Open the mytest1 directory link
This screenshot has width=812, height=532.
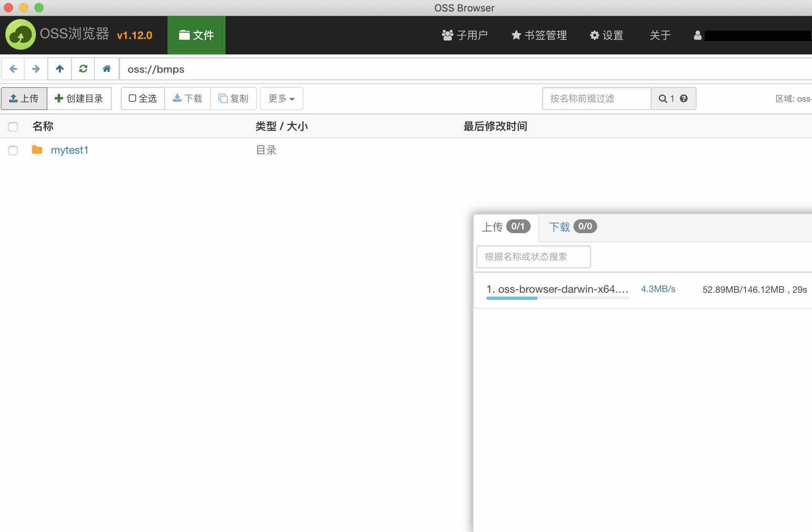pos(70,150)
